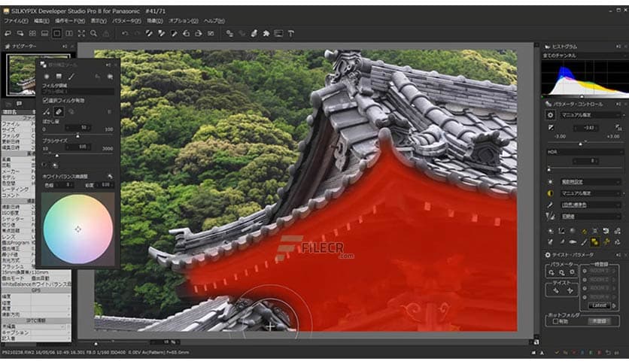Select the ROOM 1 temporary registration slot

pyautogui.click(x=600, y=271)
